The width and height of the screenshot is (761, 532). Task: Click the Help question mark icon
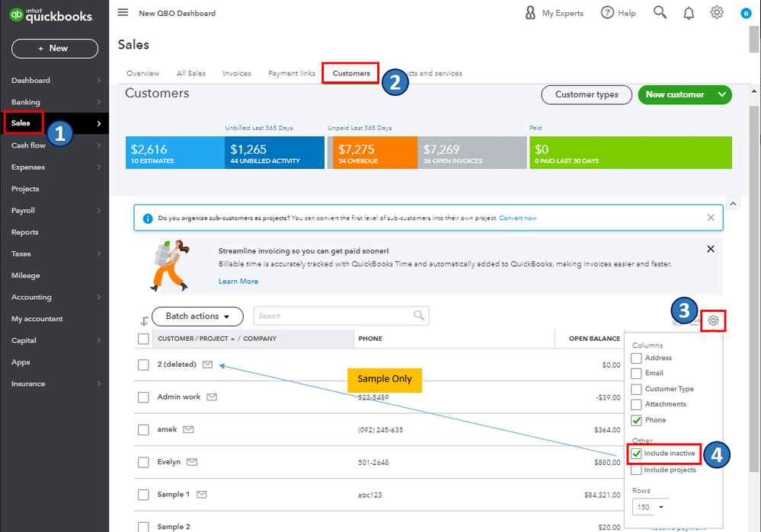pyautogui.click(x=607, y=13)
